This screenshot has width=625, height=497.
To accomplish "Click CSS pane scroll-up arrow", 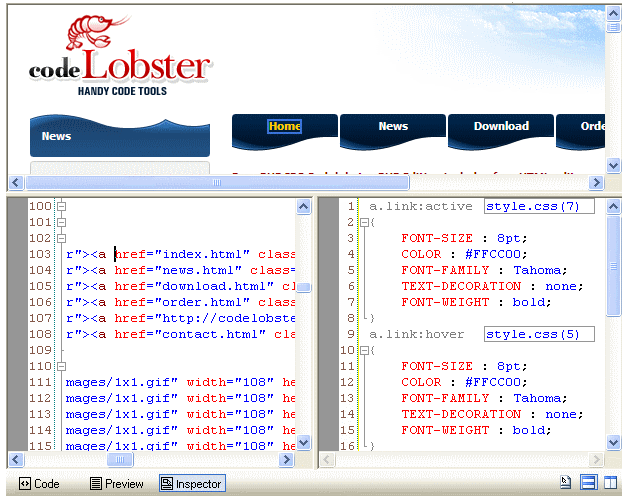I will click(x=613, y=206).
